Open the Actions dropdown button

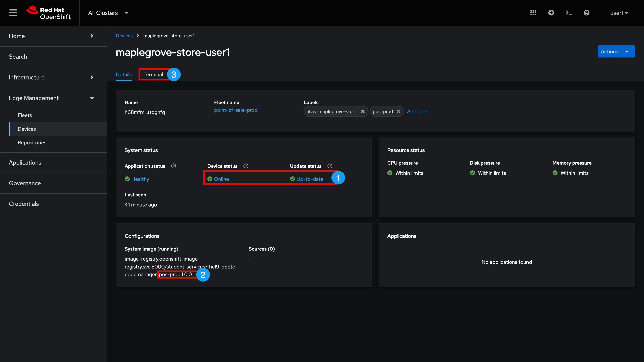pyautogui.click(x=616, y=51)
